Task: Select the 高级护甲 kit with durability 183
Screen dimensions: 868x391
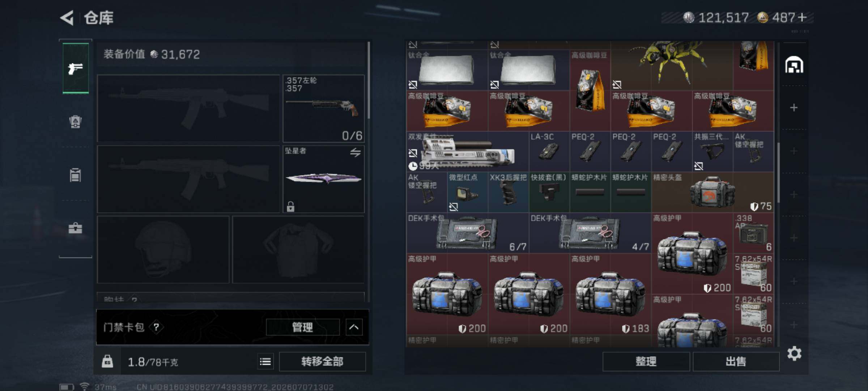Action: click(x=610, y=294)
